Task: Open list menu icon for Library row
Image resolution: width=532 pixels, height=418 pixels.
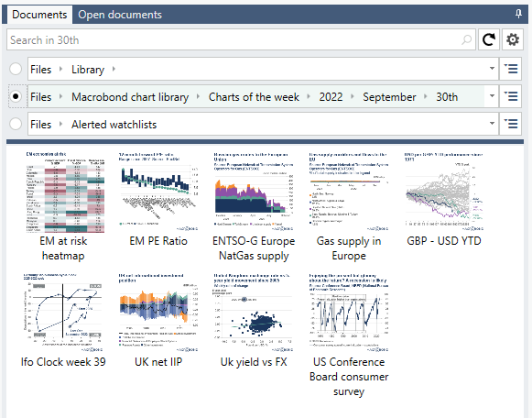Action: click(511, 69)
